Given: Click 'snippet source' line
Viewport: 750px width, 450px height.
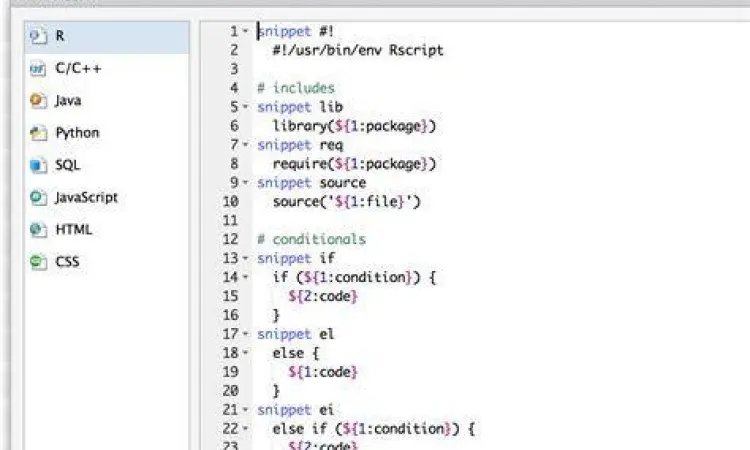Looking at the screenshot, I should point(311,183).
